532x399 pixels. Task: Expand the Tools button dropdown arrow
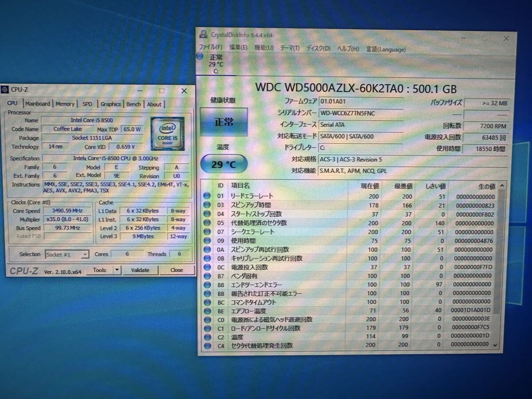coord(117,270)
